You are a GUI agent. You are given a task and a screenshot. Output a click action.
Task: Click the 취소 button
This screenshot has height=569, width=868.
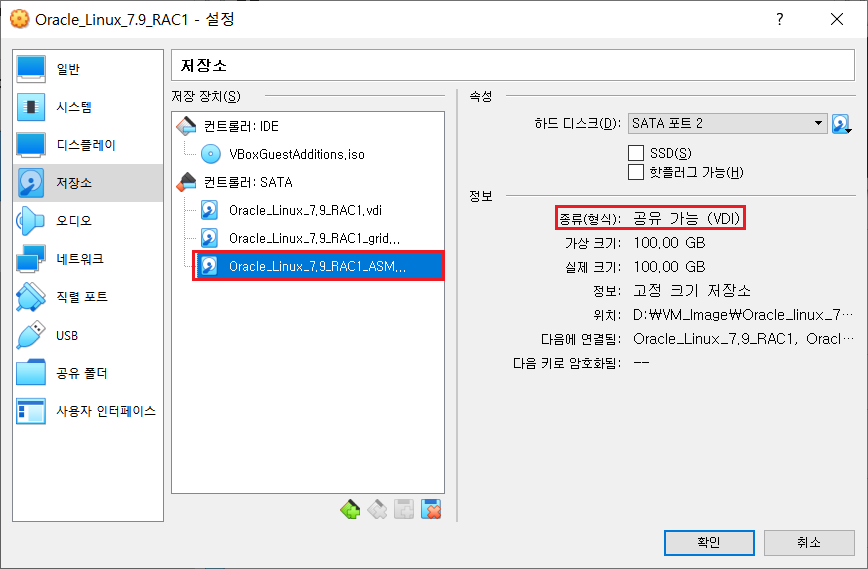point(809,542)
